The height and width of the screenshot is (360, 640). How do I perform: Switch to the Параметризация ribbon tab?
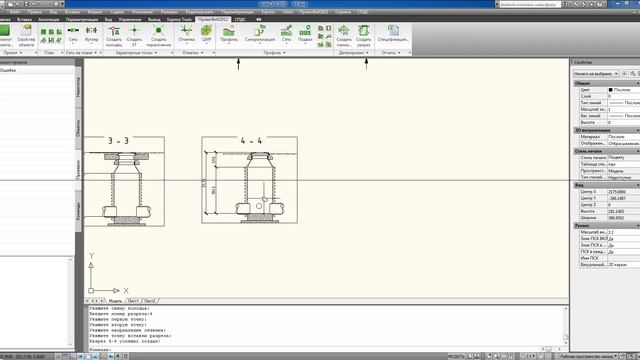click(x=82, y=19)
